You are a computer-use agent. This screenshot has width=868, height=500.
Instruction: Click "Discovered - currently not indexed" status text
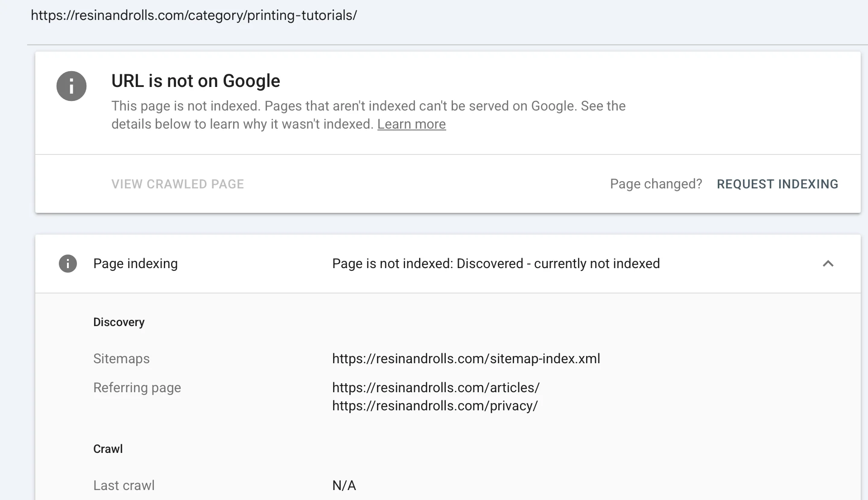click(x=558, y=264)
